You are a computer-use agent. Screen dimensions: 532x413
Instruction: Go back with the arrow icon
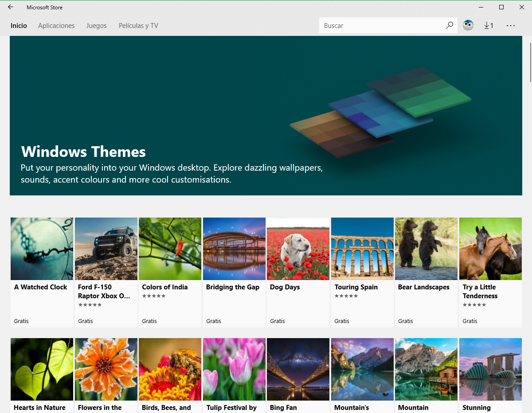coord(11,7)
